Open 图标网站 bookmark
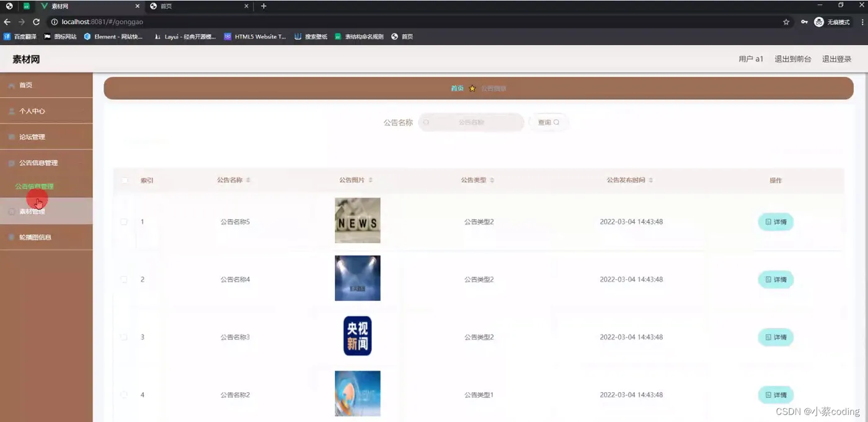The height and width of the screenshot is (422, 868). coord(60,37)
